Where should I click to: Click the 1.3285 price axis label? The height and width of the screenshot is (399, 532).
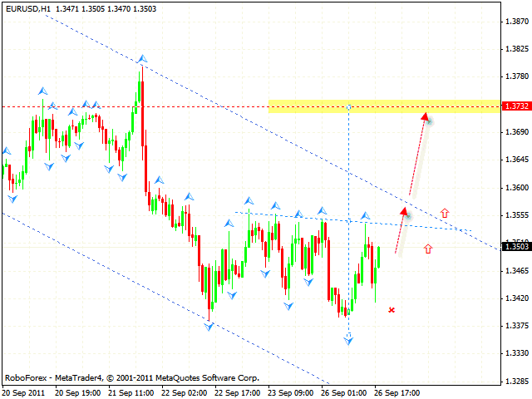[517, 382]
